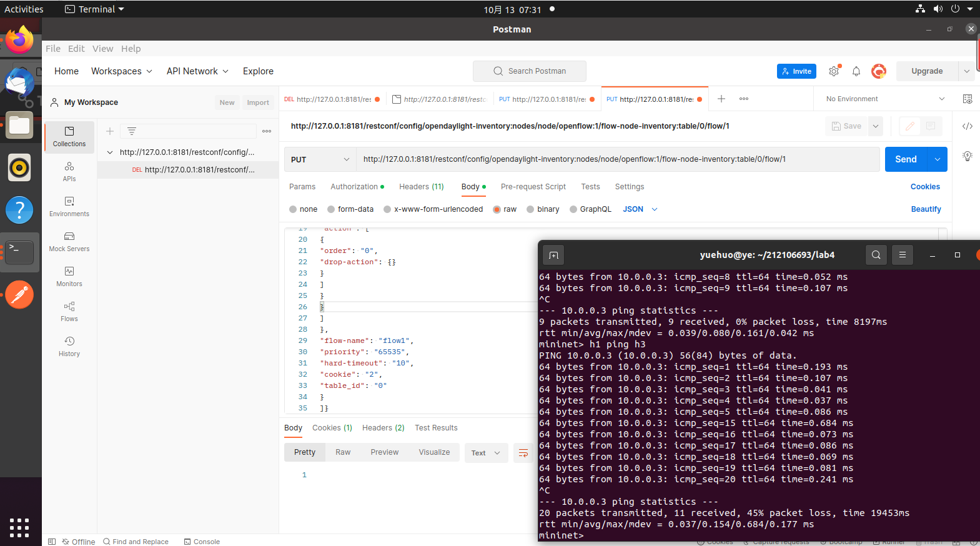Click the Import button in My Workspace
This screenshot has width=980, height=546.
pos(258,102)
